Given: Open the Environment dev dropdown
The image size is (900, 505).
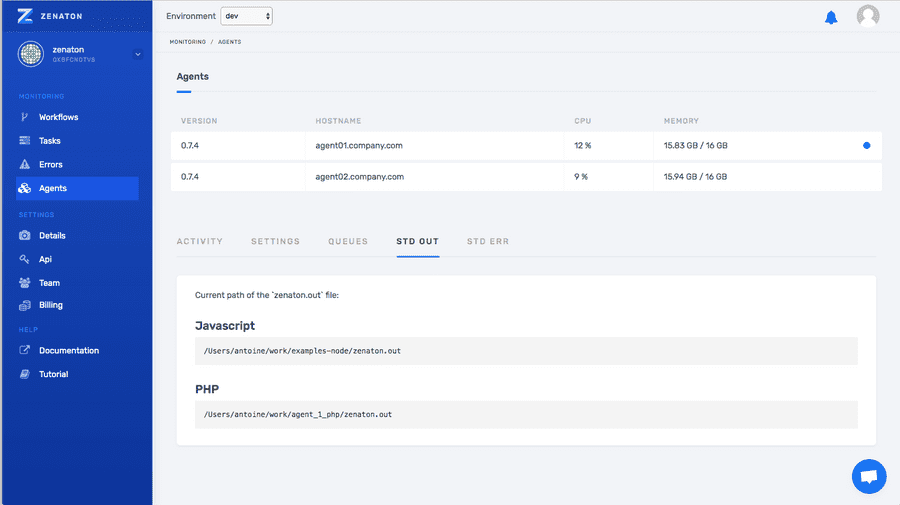Looking at the screenshot, I should tap(247, 16).
